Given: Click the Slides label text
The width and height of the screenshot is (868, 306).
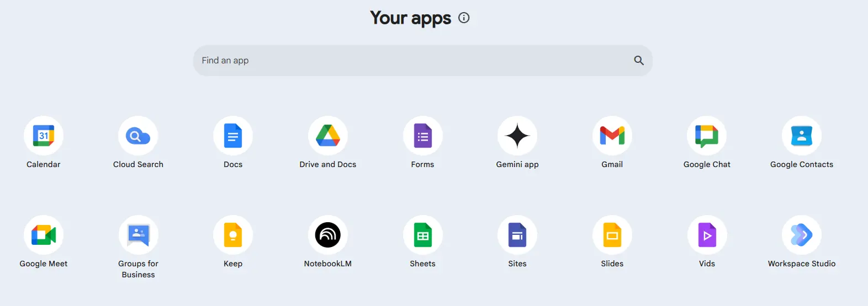Looking at the screenshot, I should coord(612,264).
